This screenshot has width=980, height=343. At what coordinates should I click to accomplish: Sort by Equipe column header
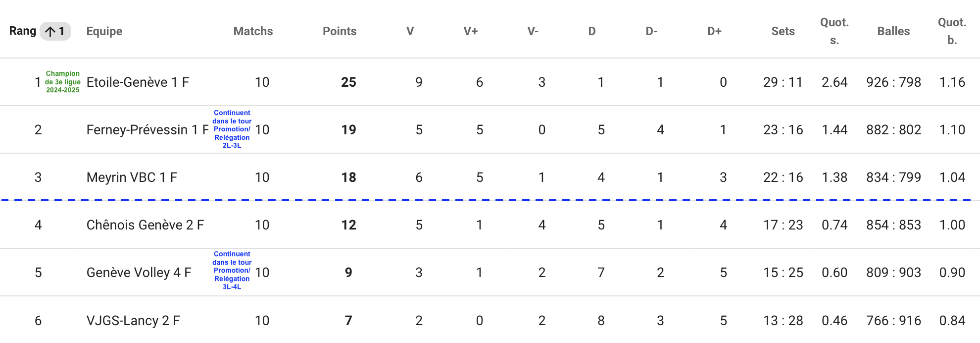point(104,31)
